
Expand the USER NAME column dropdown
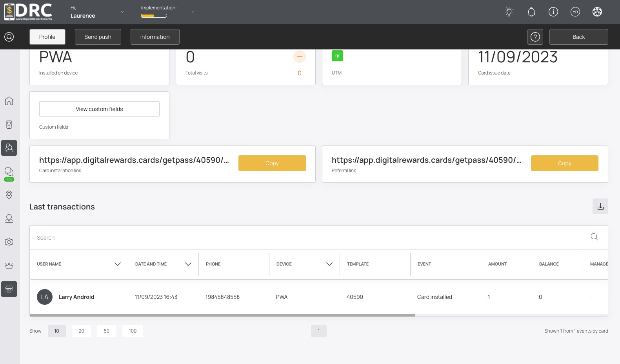pyautogui.click(x=117, y=264)
